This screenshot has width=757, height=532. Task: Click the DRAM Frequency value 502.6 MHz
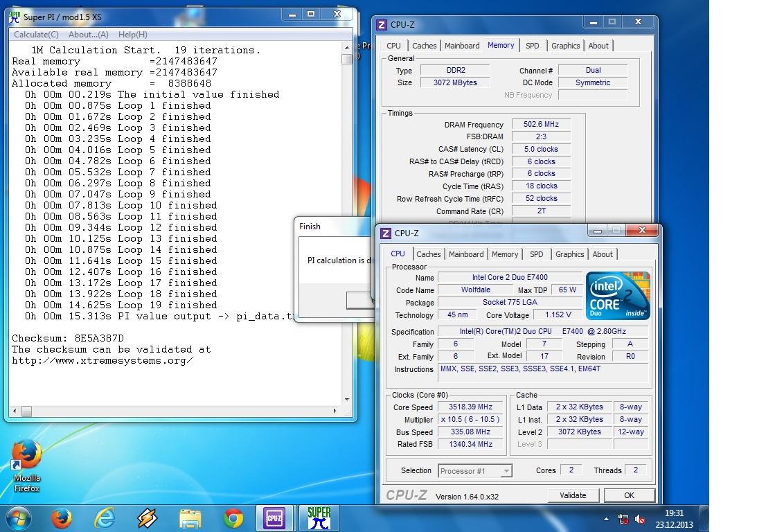click(541, 124)
